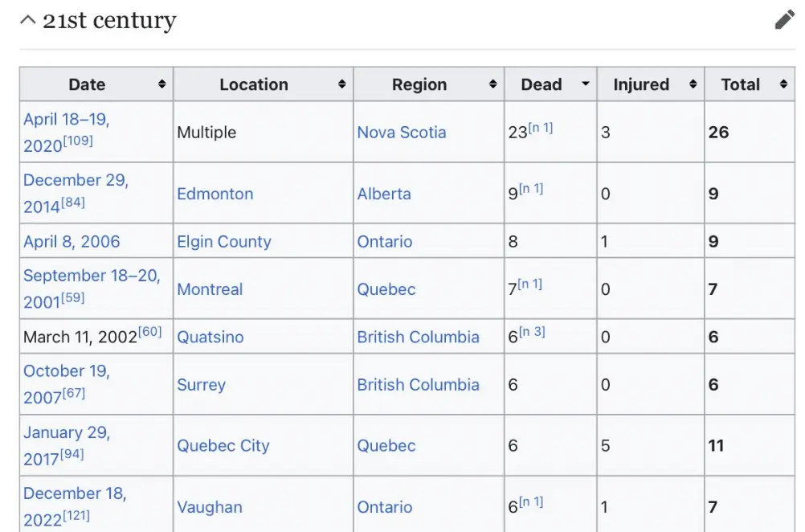Sort table by Region column

click(x=492, y=84)
